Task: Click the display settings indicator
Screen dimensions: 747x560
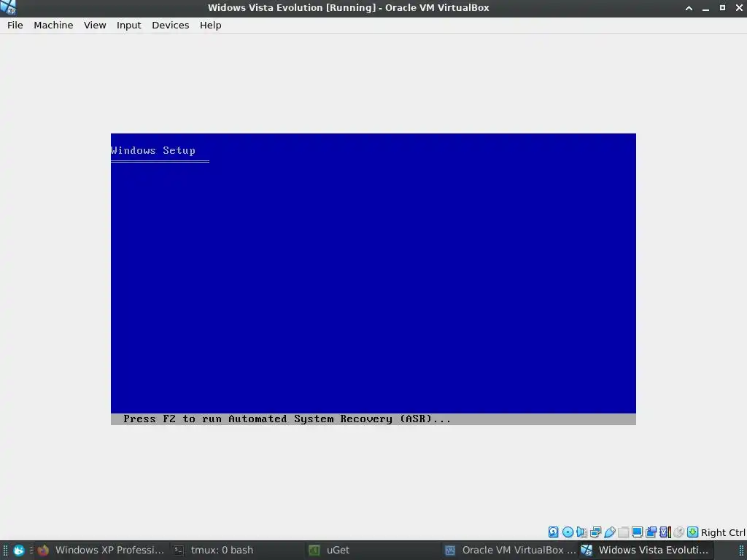Action: [x=637, y=532]
